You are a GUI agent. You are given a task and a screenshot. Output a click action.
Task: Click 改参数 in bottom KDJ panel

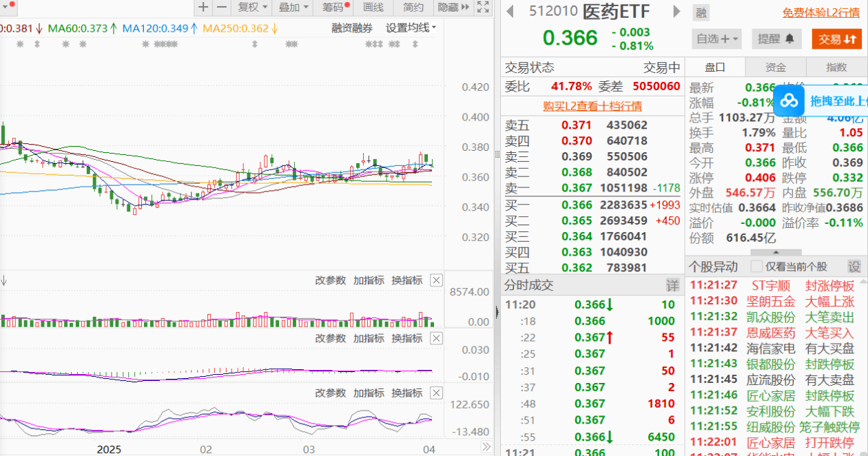[330, 393]
